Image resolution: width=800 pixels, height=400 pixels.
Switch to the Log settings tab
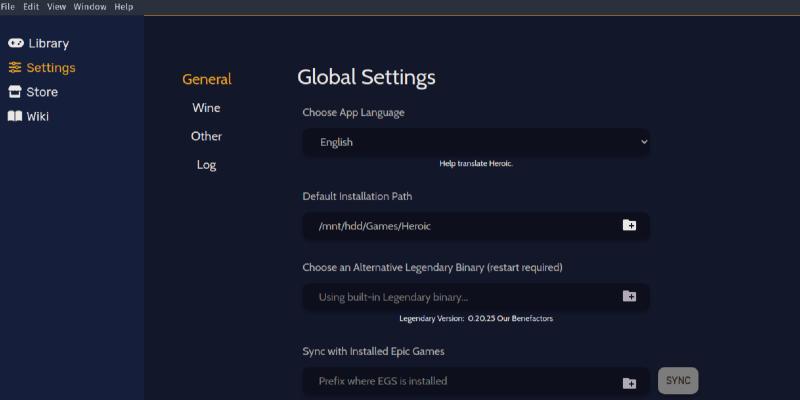(x=206, y=165)
